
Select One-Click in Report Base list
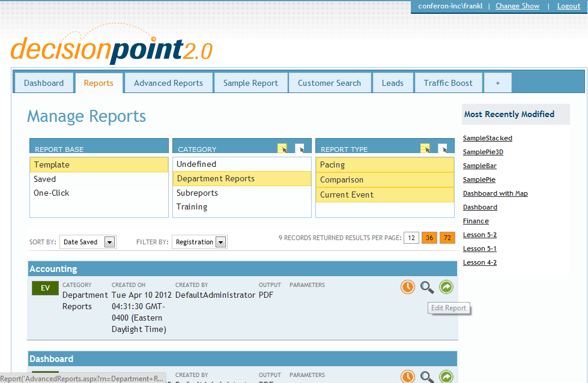99,193
